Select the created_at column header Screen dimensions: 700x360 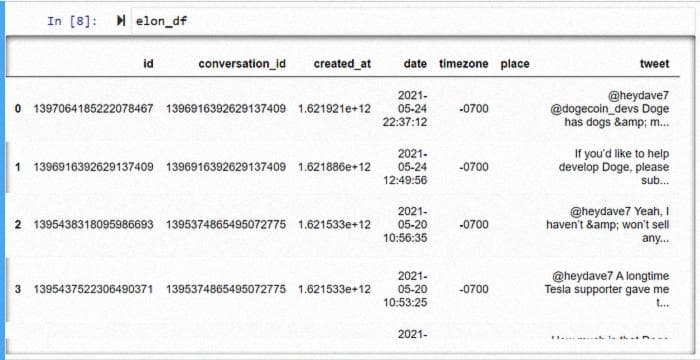pyautogui.click(x=342, y=64)
